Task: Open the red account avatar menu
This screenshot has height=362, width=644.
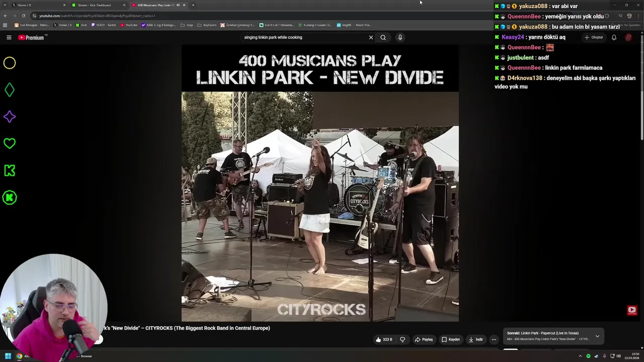Action: tap(628, 37)
